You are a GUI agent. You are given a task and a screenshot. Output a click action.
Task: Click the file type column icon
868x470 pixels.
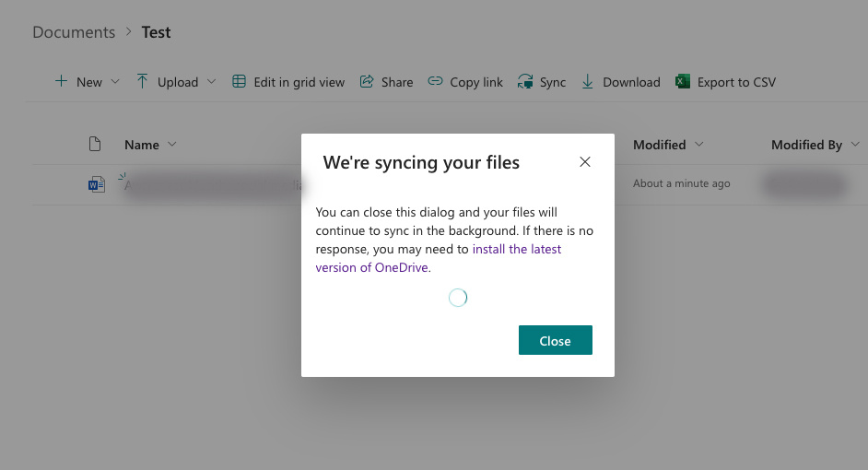coord(95,144)
